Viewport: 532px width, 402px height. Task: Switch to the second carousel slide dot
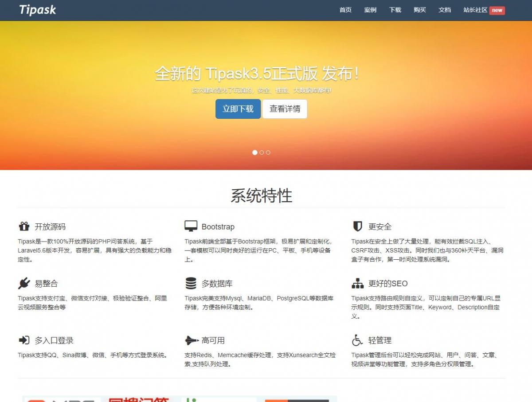[x=262, y=152]
